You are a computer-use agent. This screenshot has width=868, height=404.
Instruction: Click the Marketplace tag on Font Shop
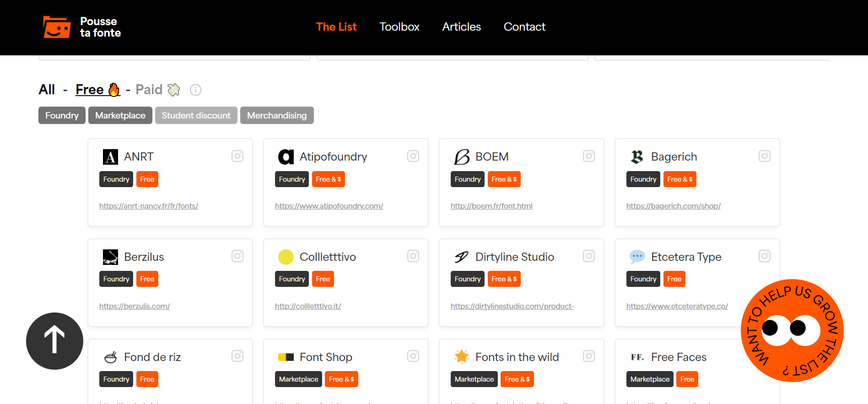coord(298,379)
